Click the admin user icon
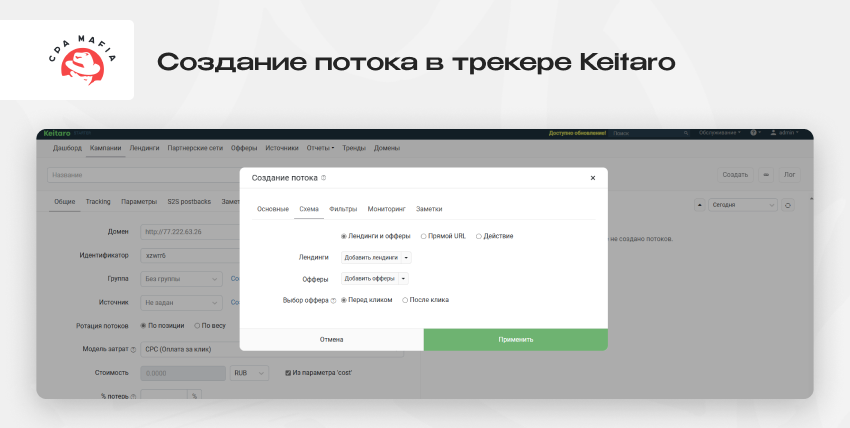Screen dimensions: 850x428 click(x=773, y=133)
